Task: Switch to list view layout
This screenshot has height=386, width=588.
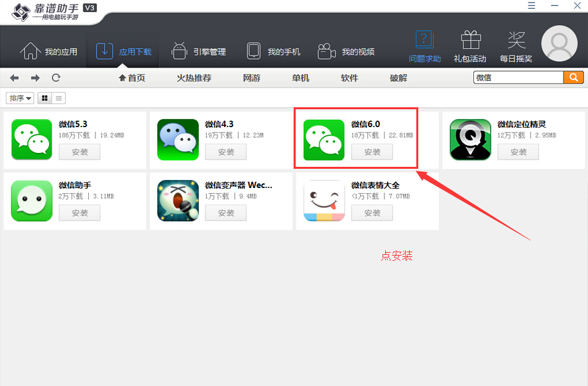Action: [58, 98]
